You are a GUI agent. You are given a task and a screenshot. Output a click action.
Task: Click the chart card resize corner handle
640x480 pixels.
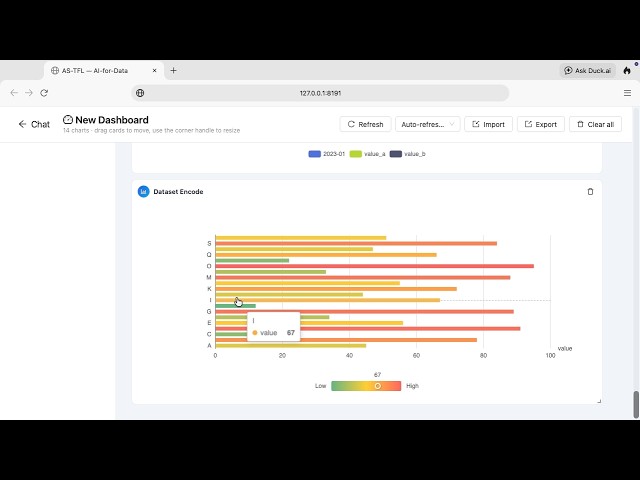click(x=599, y=401)
